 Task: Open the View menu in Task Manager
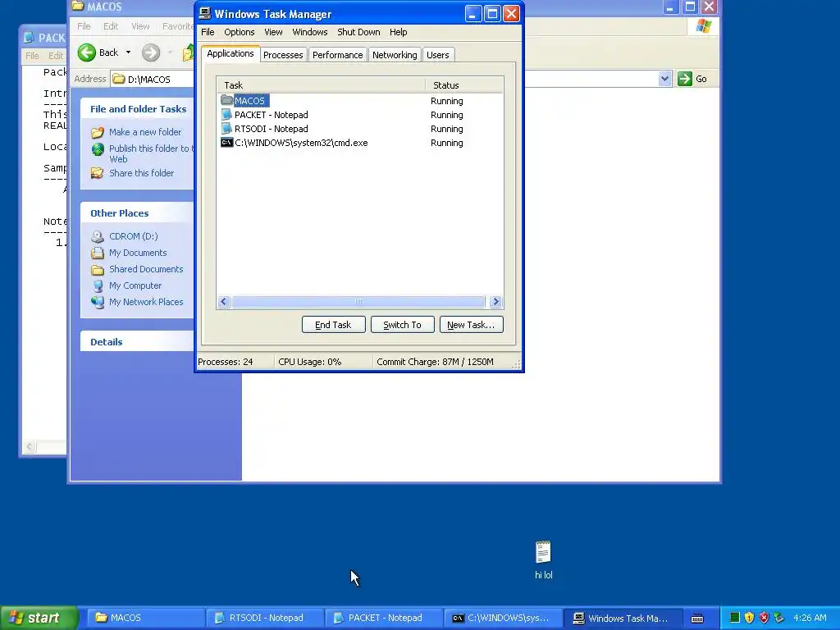click(x=273, y=32)
